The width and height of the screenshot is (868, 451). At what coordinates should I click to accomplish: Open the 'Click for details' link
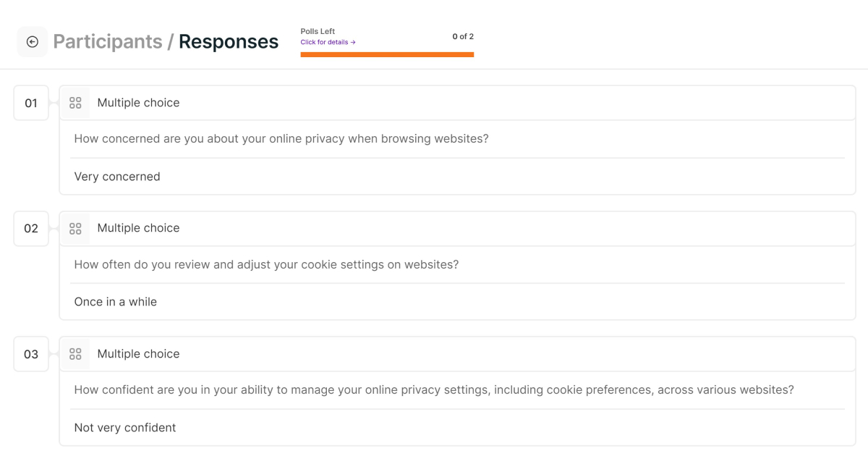pyautogui.click(x=326, y=42)
